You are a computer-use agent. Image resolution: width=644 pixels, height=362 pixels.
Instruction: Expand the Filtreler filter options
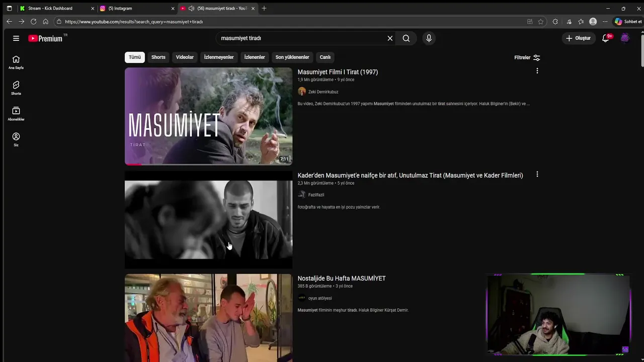click(x=527, y=58)
